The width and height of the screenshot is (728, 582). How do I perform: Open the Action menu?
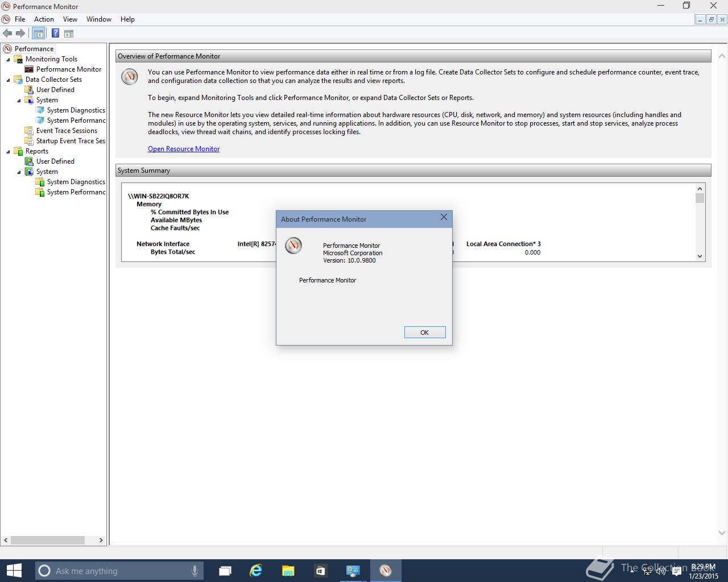click(x=44, y=19)
